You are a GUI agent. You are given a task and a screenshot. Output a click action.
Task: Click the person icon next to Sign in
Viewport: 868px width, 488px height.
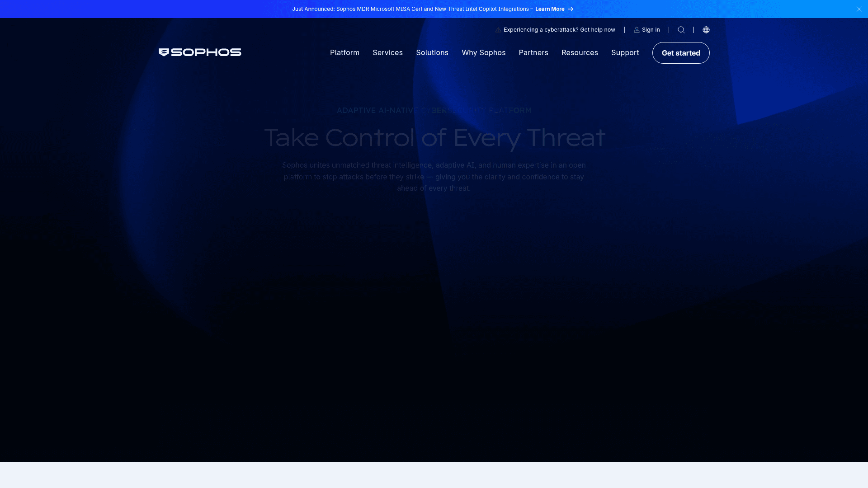point(637,30)
